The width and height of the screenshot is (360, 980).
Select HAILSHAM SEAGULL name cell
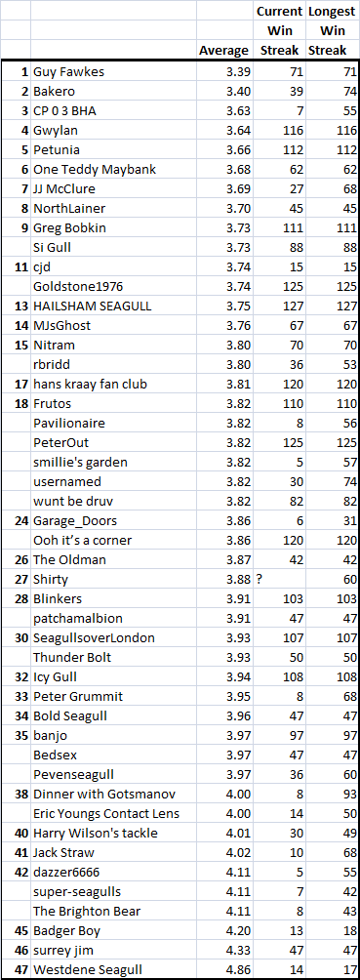click(113, 306)
